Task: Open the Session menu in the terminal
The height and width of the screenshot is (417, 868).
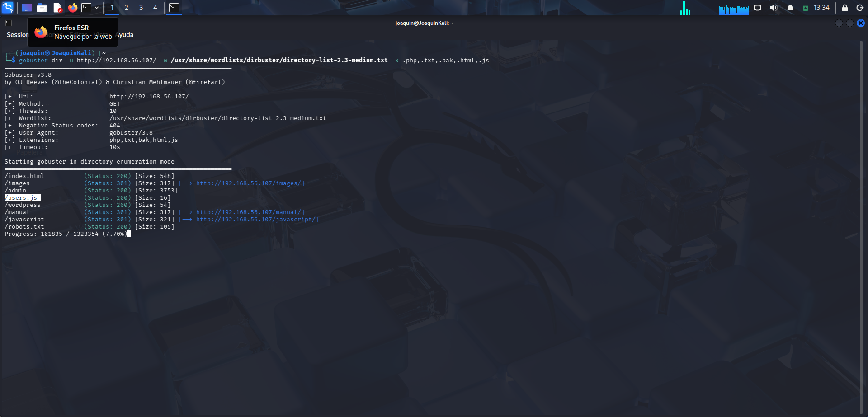Action: pyautogui.click(x=16, y=34)
